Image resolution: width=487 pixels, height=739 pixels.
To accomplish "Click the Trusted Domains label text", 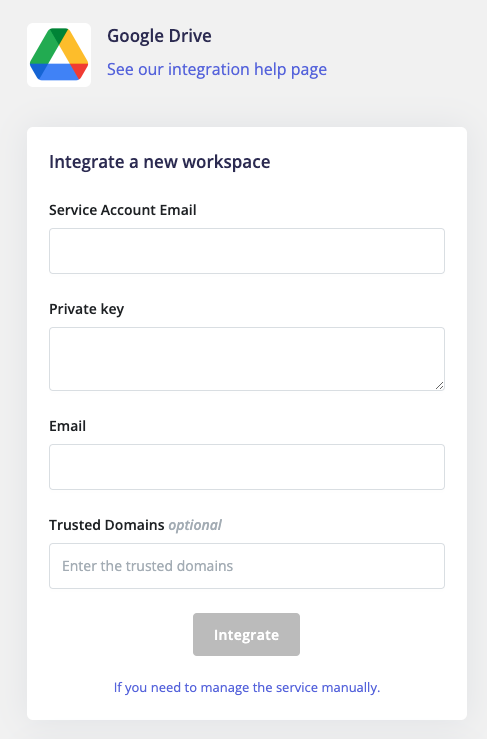I will tap(107, 525).
